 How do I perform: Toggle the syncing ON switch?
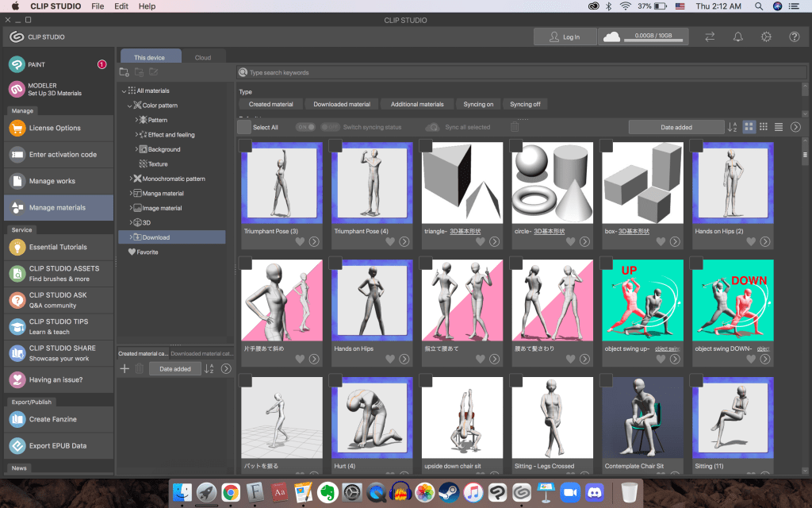click(305, 127)
